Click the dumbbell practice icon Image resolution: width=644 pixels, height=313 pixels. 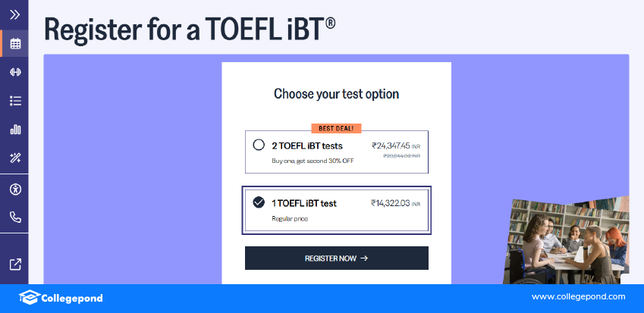[14, 72]
